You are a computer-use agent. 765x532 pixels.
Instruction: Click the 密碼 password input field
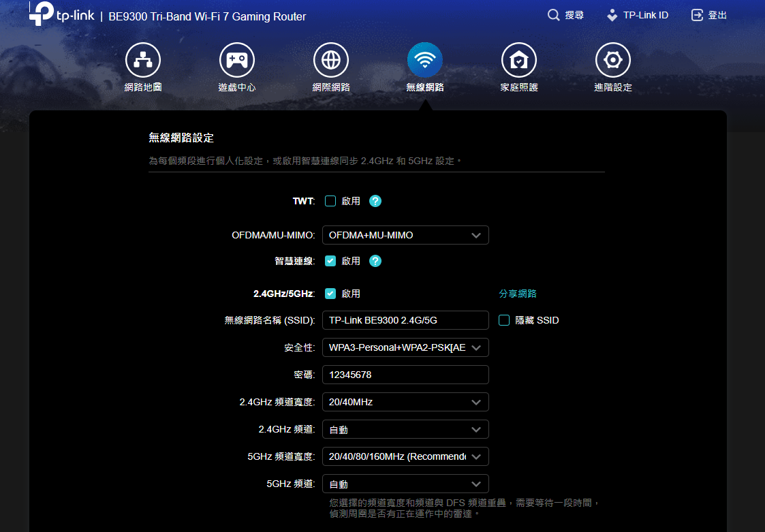(x=405, y=375)
